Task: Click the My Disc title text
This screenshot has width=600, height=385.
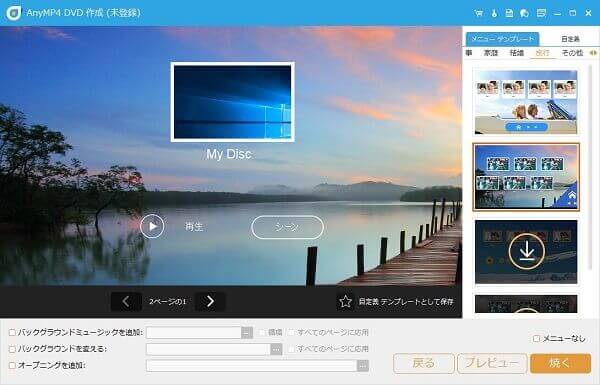Action: (x=229, y=154)
